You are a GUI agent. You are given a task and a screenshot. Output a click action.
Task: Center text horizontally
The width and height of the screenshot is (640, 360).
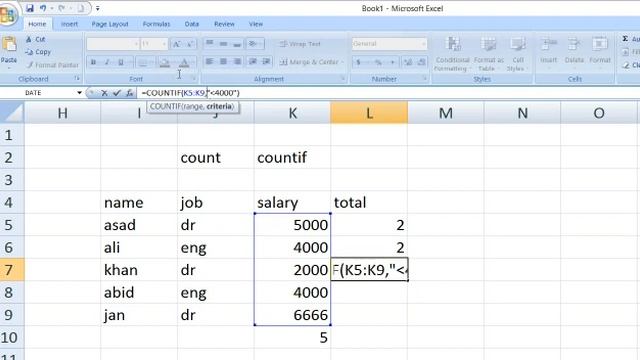223,61
